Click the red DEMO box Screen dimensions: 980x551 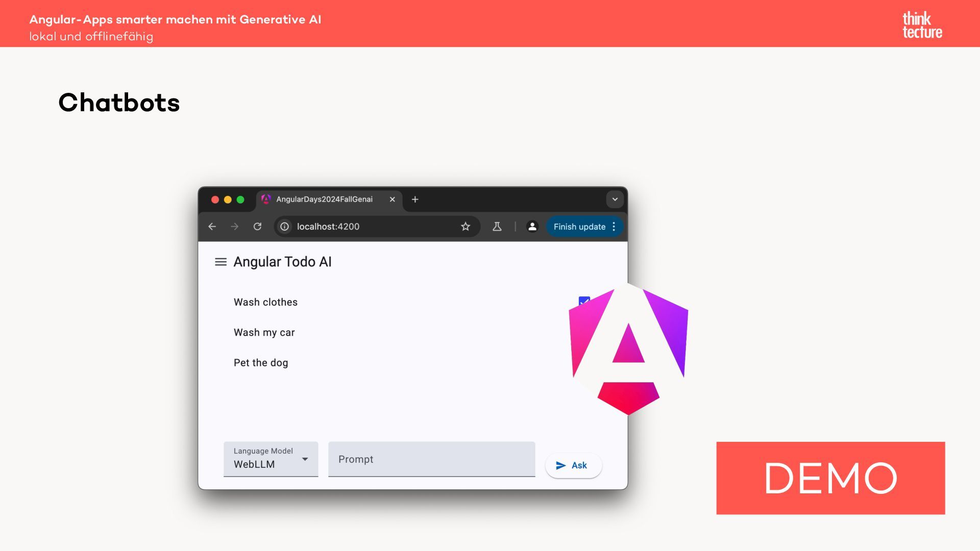[x=830, y=478]
